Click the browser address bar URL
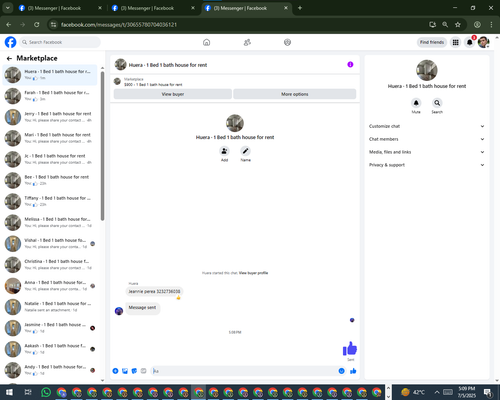The image size is (500, 400). coord(119,25)
